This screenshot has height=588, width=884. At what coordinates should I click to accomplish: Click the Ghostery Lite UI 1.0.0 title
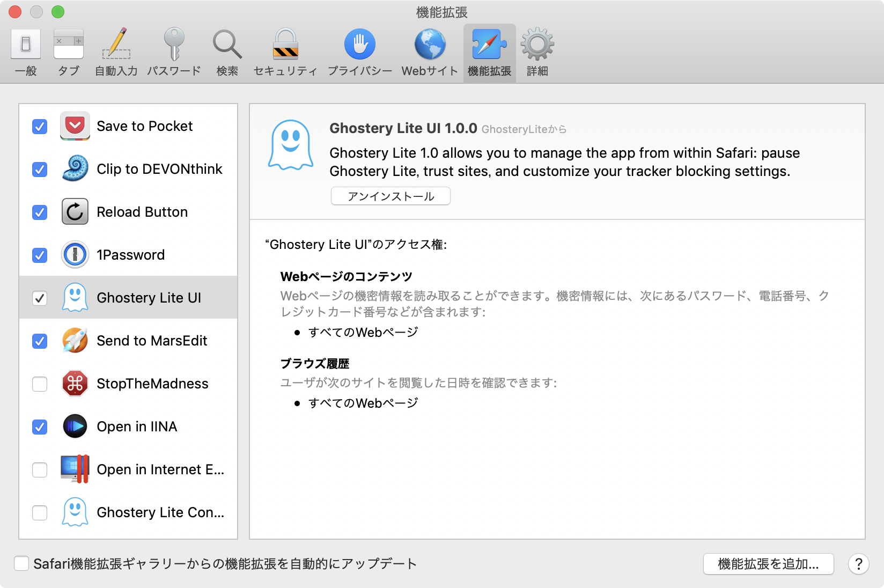[x=403, y=128]
